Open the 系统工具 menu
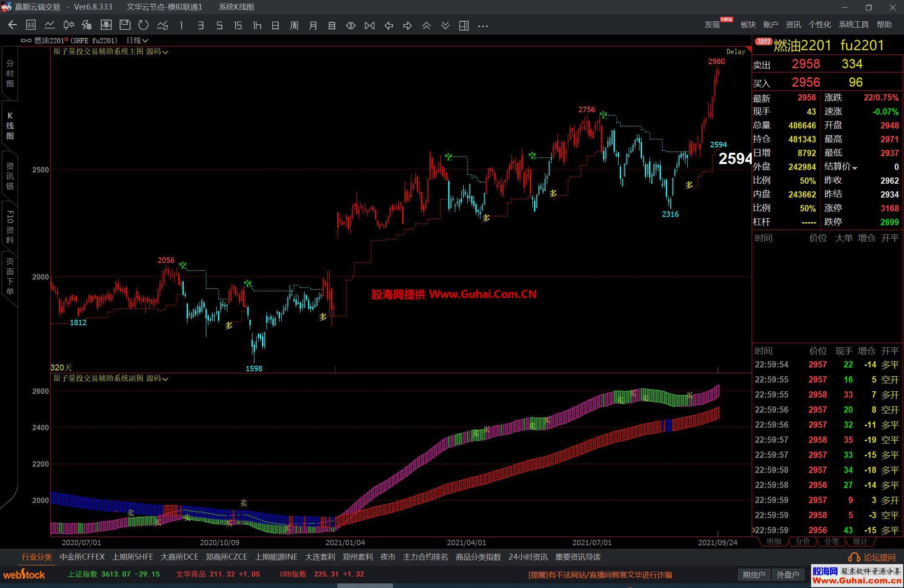The width and height of the screenshot is (904, 588). tap(853, 25)
